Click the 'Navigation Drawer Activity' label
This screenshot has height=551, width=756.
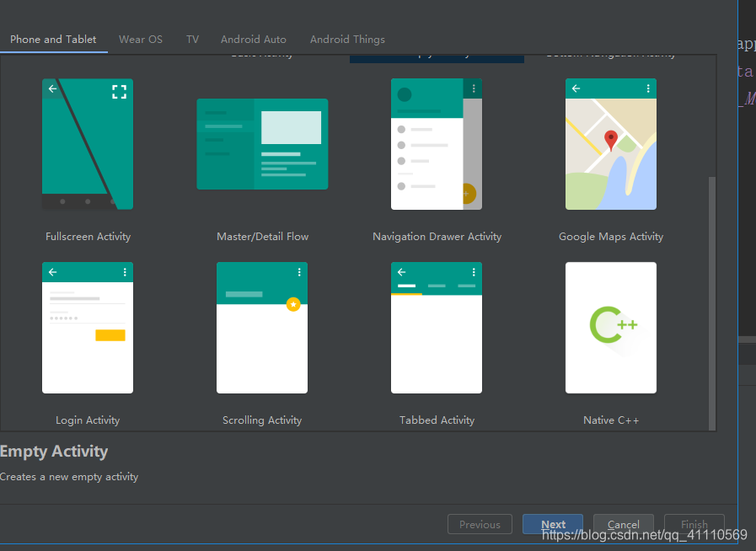[x=437, y=237]
